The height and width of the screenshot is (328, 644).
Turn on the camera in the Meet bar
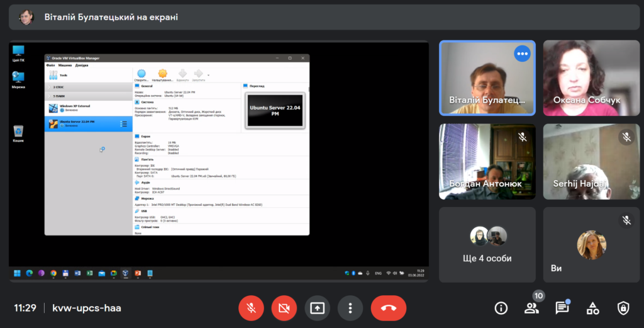click(x=284, y=308)
